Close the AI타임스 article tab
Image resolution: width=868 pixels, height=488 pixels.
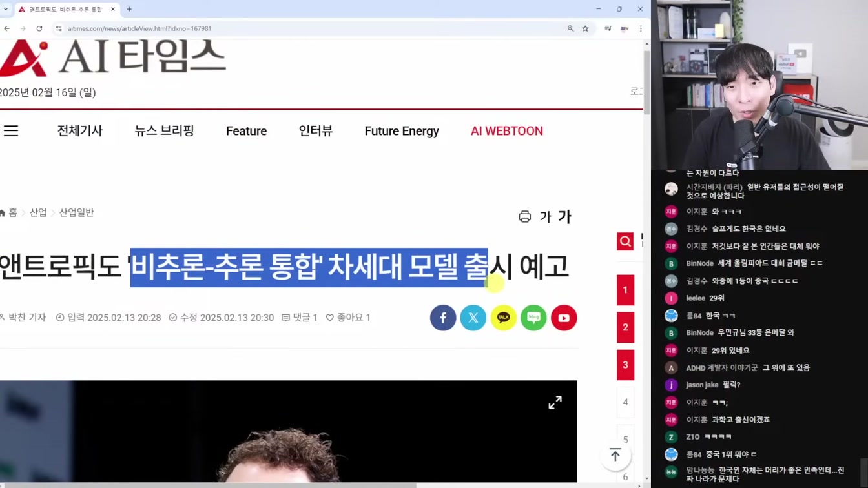click(113, 9)
